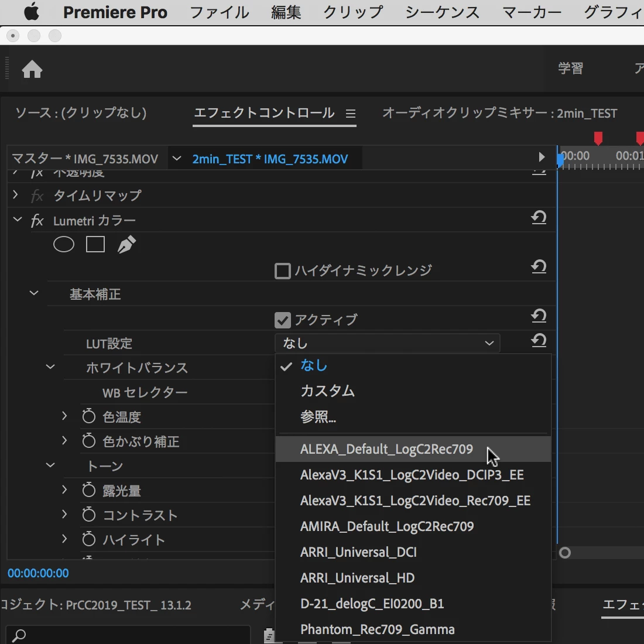The width and height of the screenshot is (644, 644).
Task: Reset the Lumetri カラー effect
Action: [539, 218]
